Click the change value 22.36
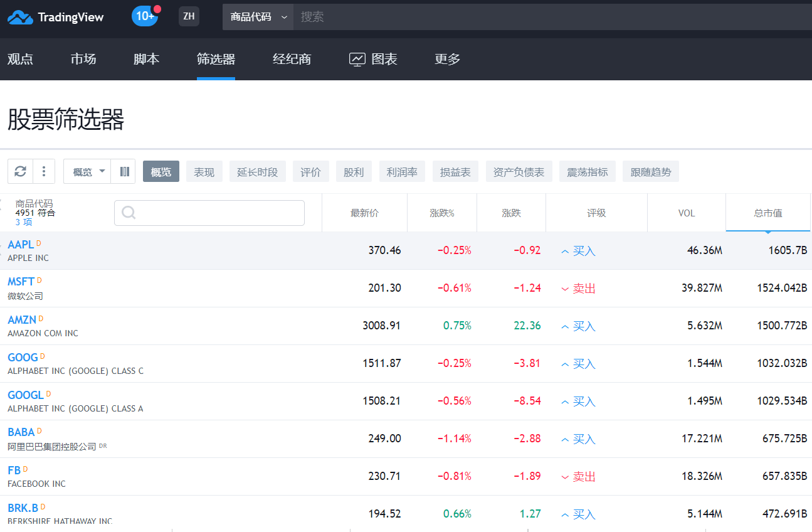The image size is (812, 532). (527, 326)
